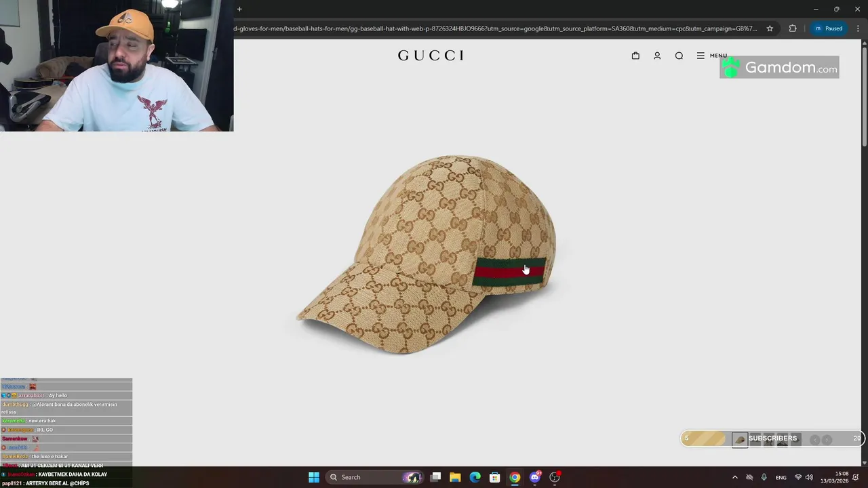Click chat message 'IRL GO'
Viewport: 868px width, 488px height.
coord(45,430)
